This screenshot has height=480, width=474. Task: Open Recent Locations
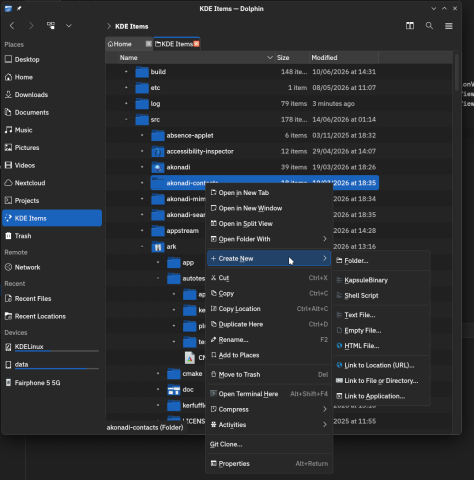point(52,316)
